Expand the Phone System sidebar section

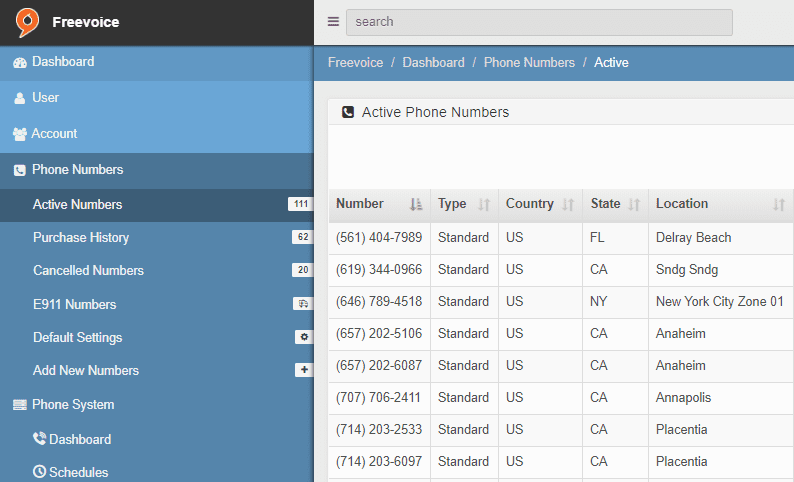point(157,405)
